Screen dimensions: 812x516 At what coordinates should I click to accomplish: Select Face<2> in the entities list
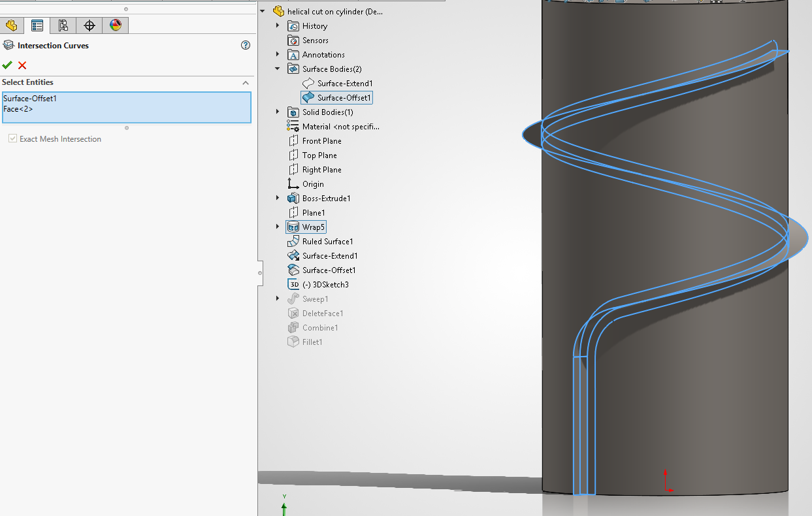[18, 109]
